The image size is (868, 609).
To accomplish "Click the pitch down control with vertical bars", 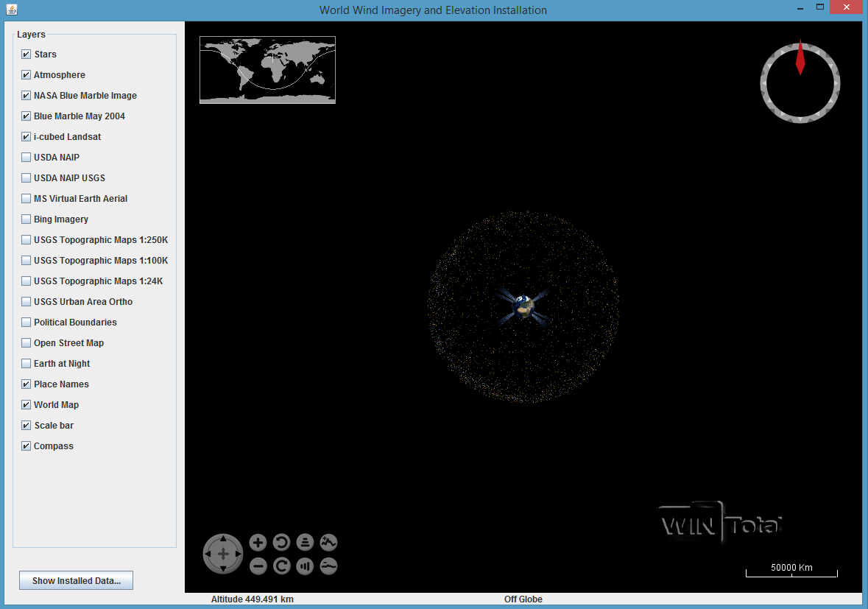I will pyautogui.click(x=305, y=566).
